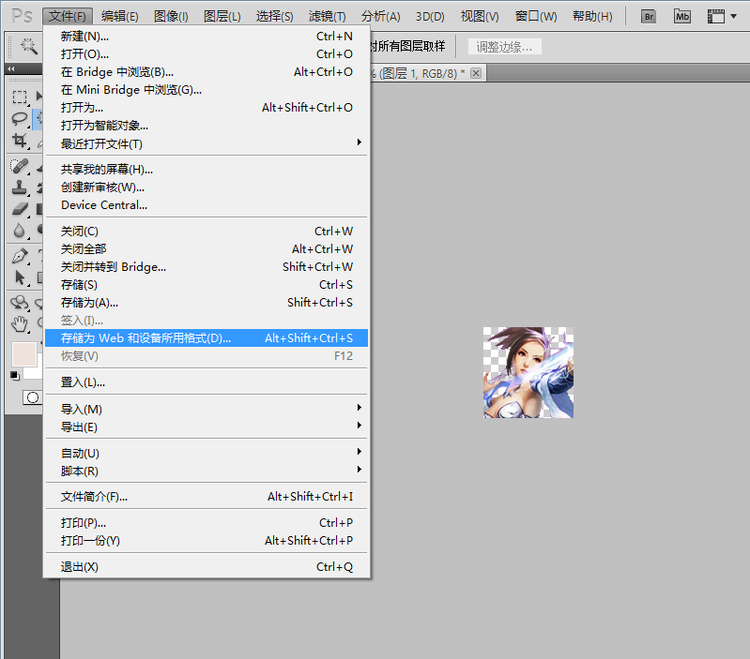The image size is (750, 659).
Task: Select the Hand tool
Action: pyautogui.click(x=20, y=324)
